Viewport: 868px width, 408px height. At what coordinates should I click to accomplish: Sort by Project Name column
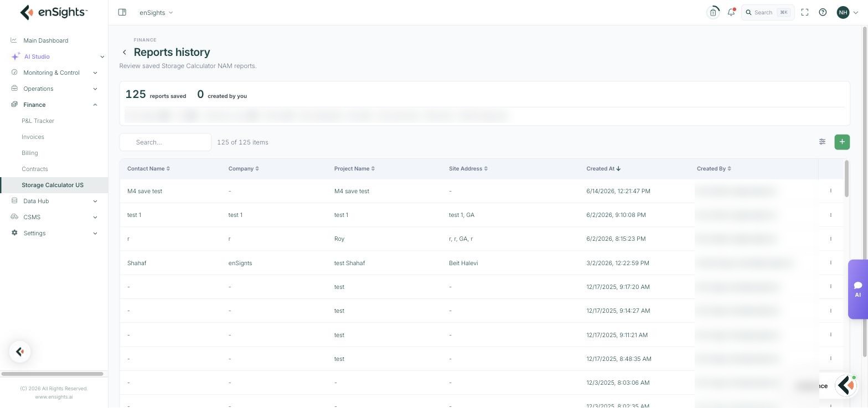click(x=354, y=168)
